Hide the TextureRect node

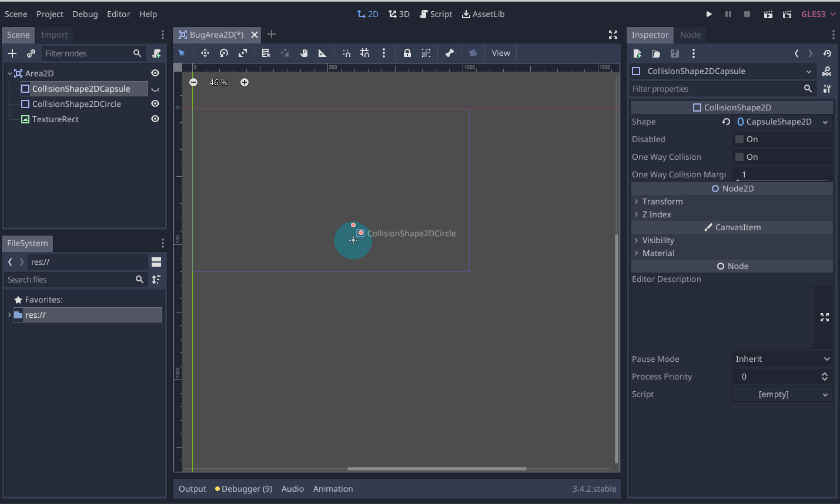(x=155, y=119)
